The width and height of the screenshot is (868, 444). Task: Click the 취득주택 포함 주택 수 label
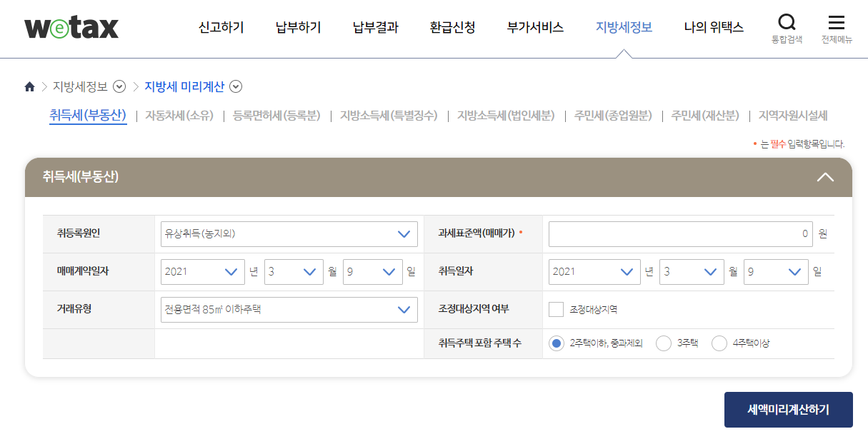479,343
